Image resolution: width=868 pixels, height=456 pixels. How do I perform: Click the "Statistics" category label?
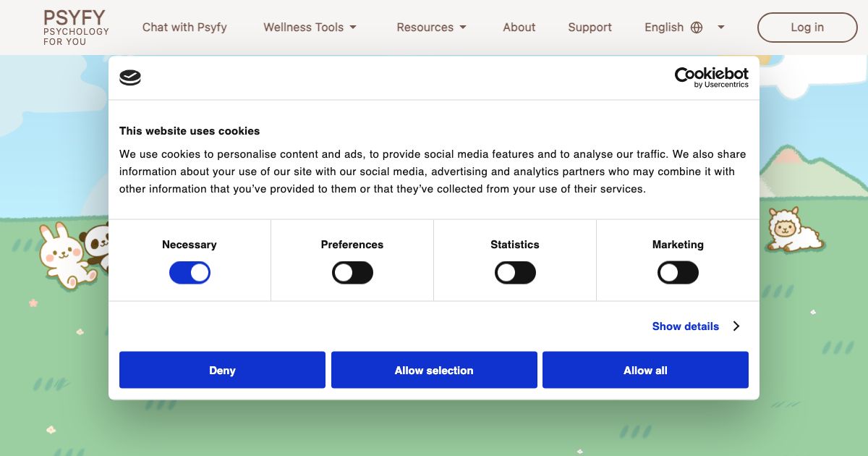[515, 245]
